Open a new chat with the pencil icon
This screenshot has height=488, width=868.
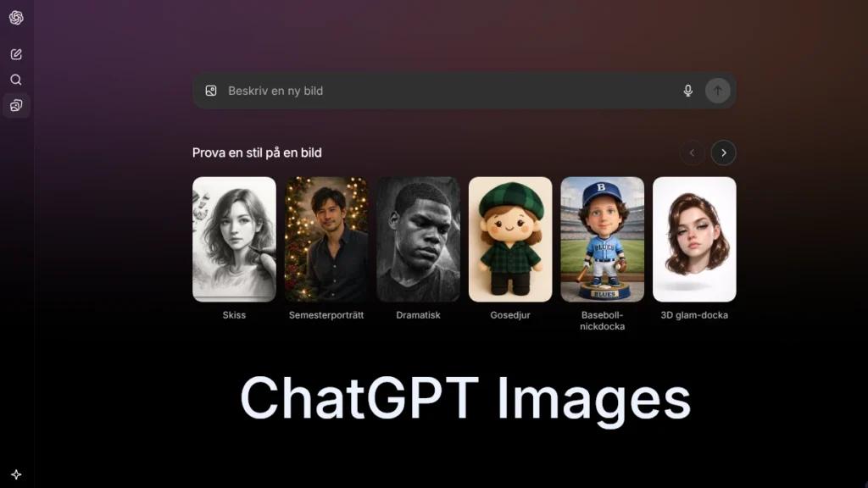click(16, 53)
